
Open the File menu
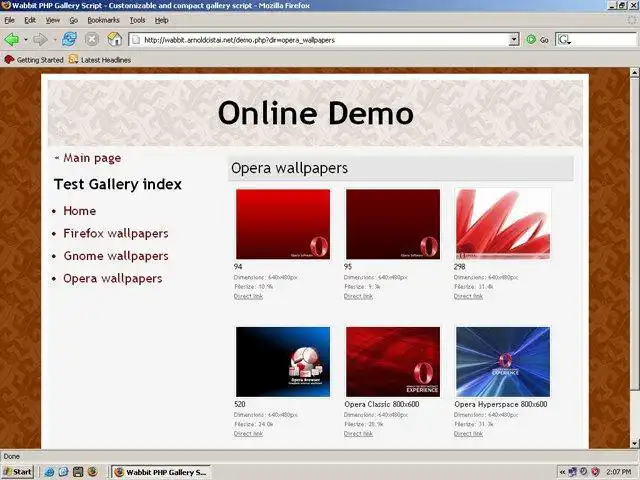click(9, 20)
